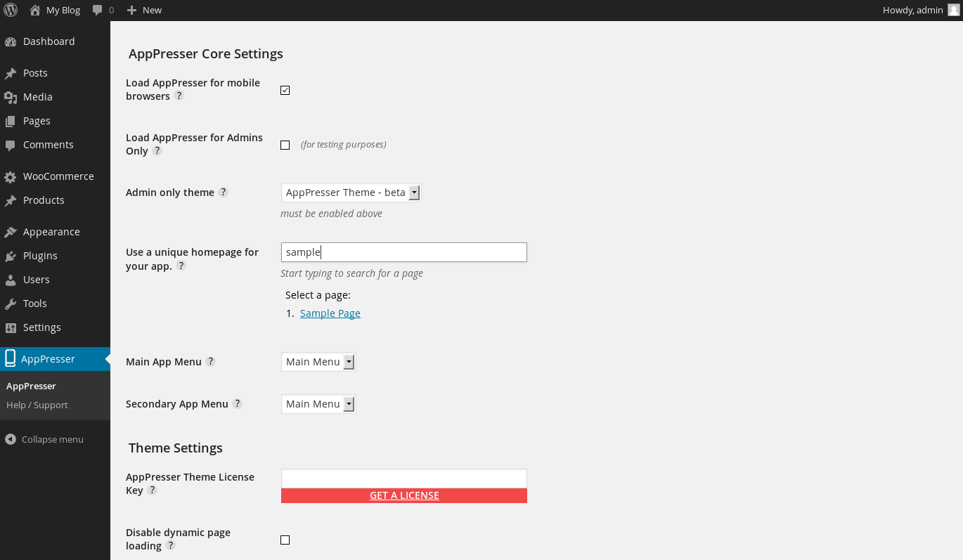Click the "Select a page:" label

click(x=318, y=295)
